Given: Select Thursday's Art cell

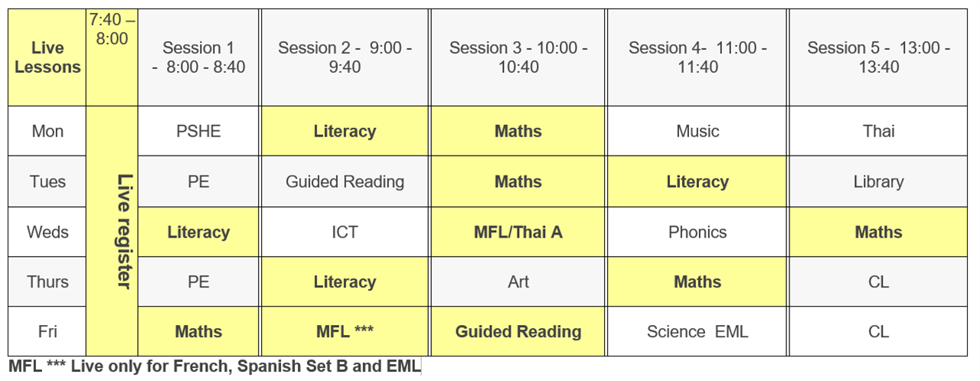Looking at the screenshot, I should coord(518,282).
